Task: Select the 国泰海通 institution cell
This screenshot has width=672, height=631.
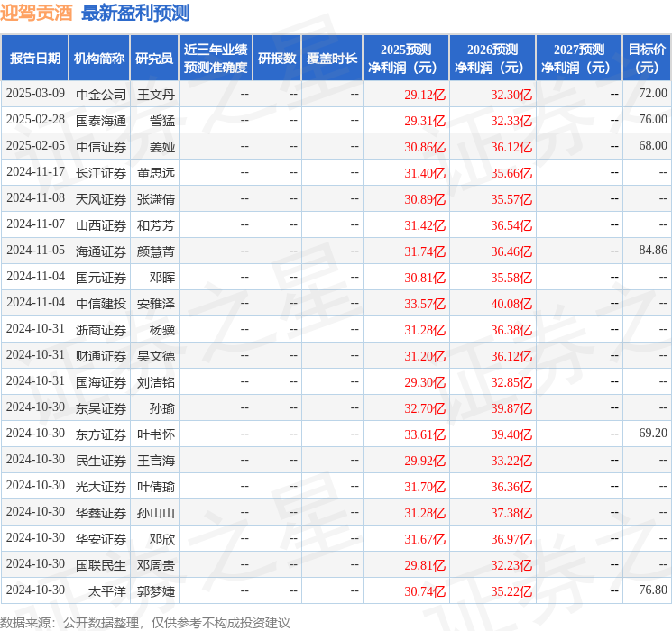Action: tap(101, 121)
